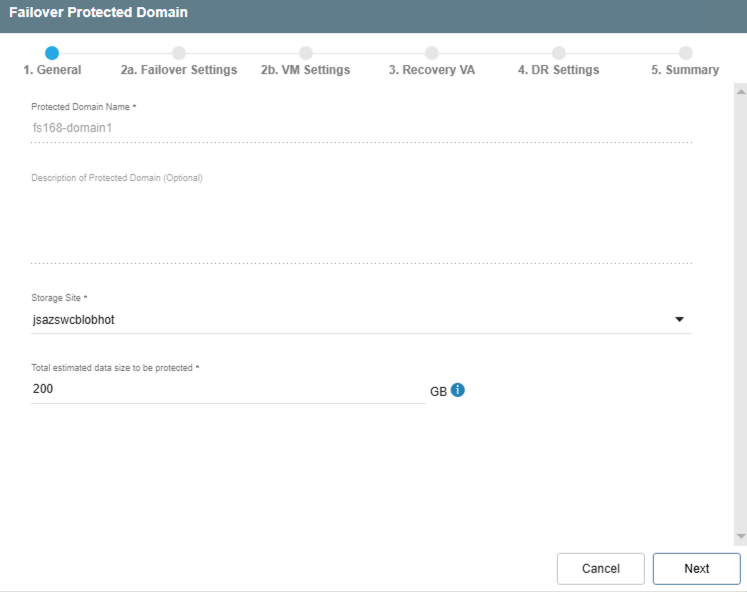Open the 5. Summary step label

(x=685, y=70)
